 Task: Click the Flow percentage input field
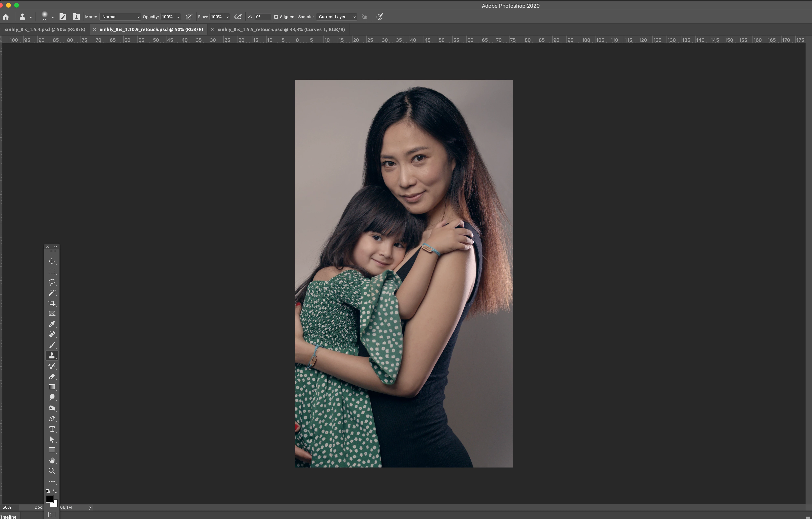[x=217, y=17]
